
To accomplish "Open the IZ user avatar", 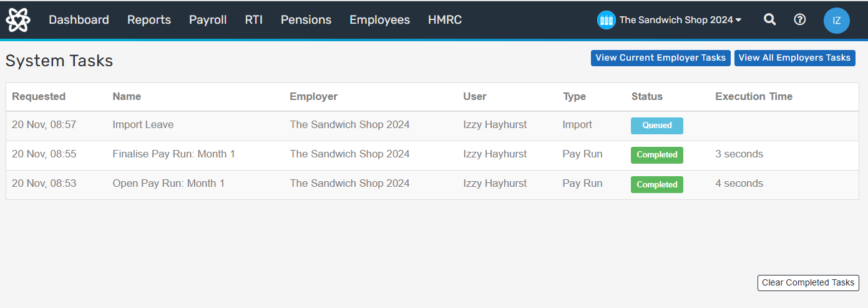I will coord(836,21).
